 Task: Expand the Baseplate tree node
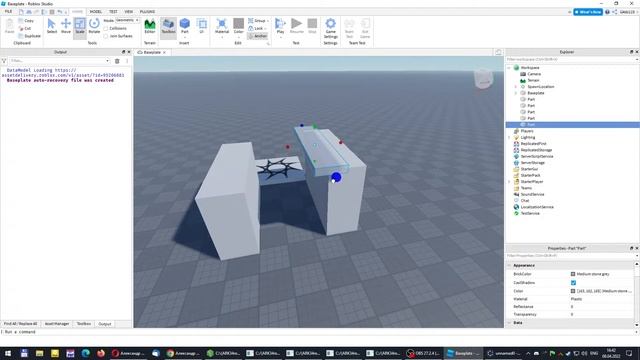(x=516, y=93)
